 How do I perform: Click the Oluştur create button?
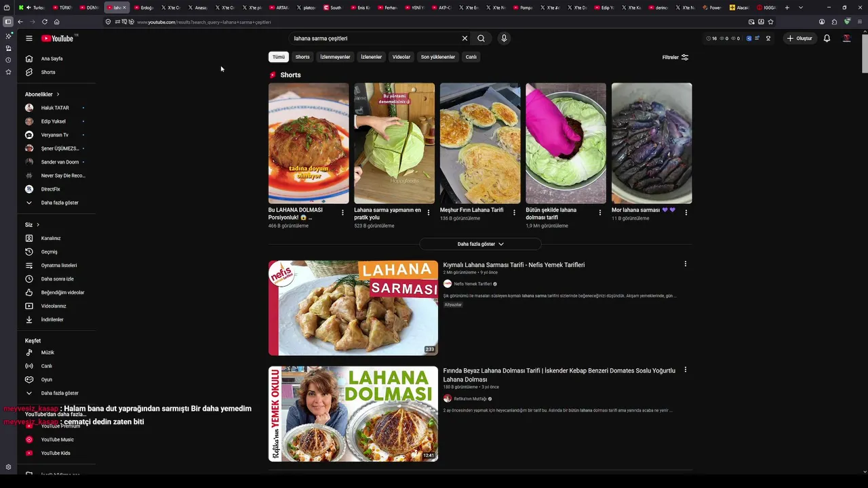point(799,39)
